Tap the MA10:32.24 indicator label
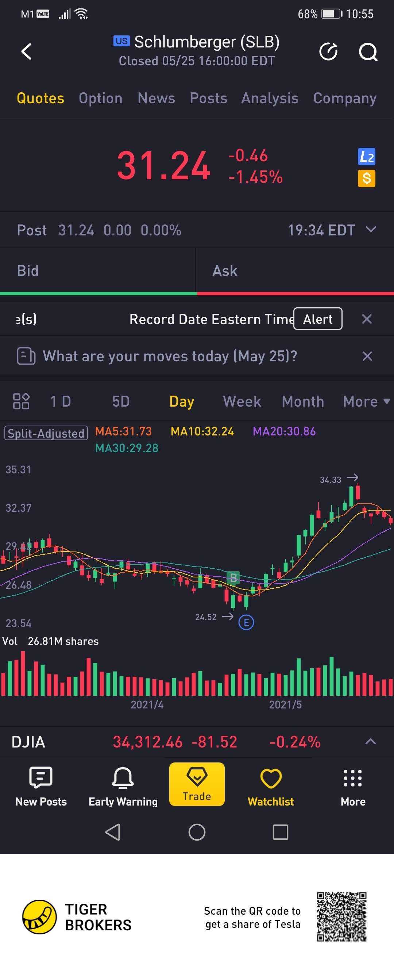 [202, 431]
